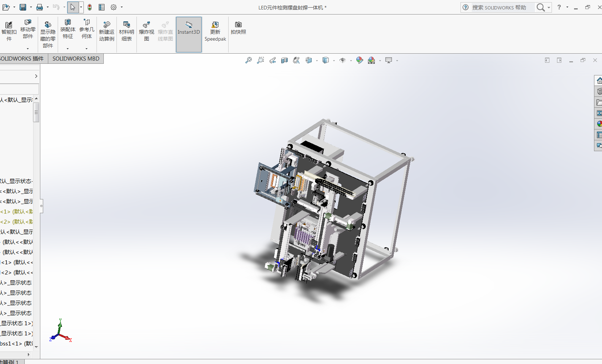The height and width of the screenshot is (364, 602).
Task: Open the Apply Scene dropdown arrow
Action: (x=380, y=61)
